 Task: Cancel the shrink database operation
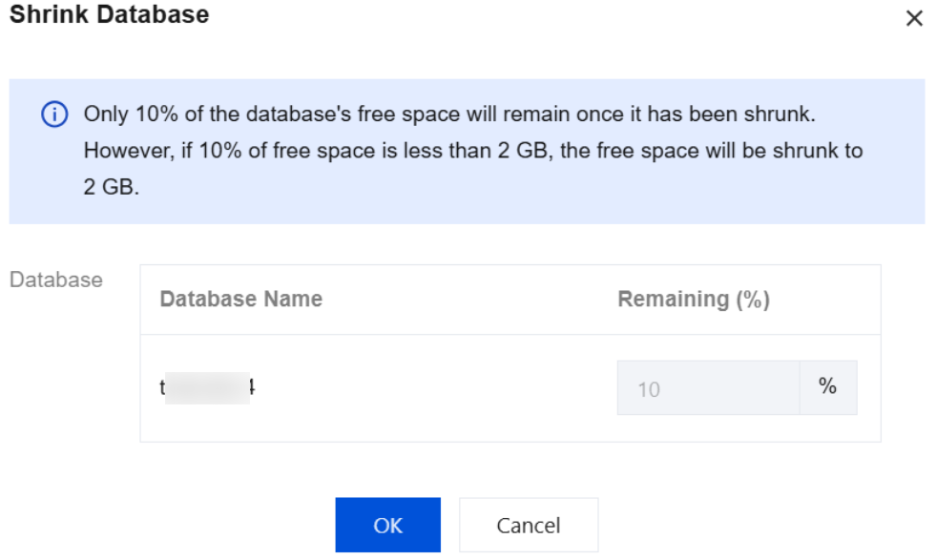click(x=528, y=525)
